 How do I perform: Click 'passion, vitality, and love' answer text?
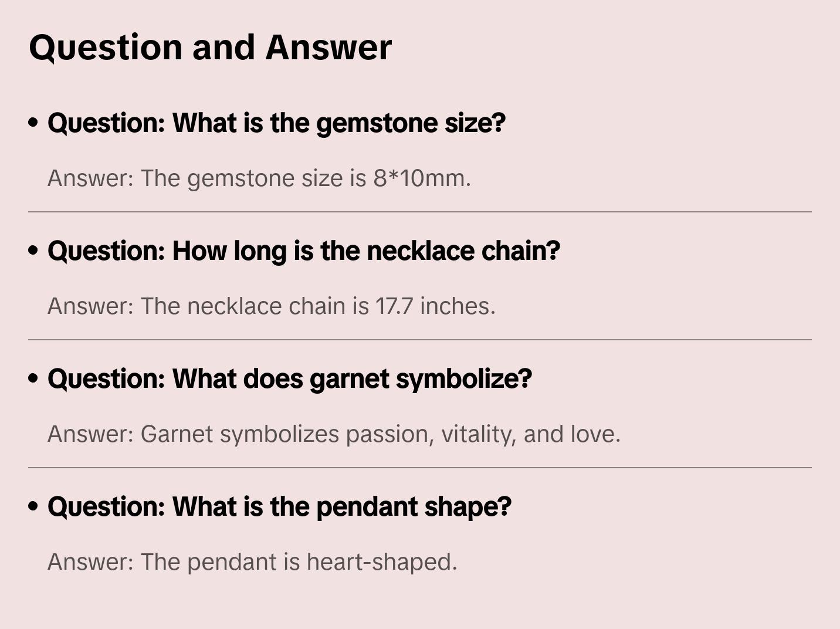(482, 434)
